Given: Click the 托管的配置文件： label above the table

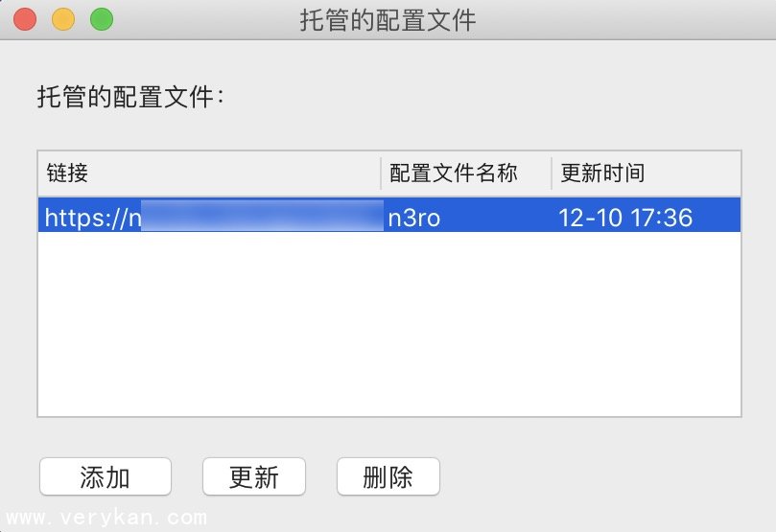Looking at the screenshot, I should (x=130, y=97).
